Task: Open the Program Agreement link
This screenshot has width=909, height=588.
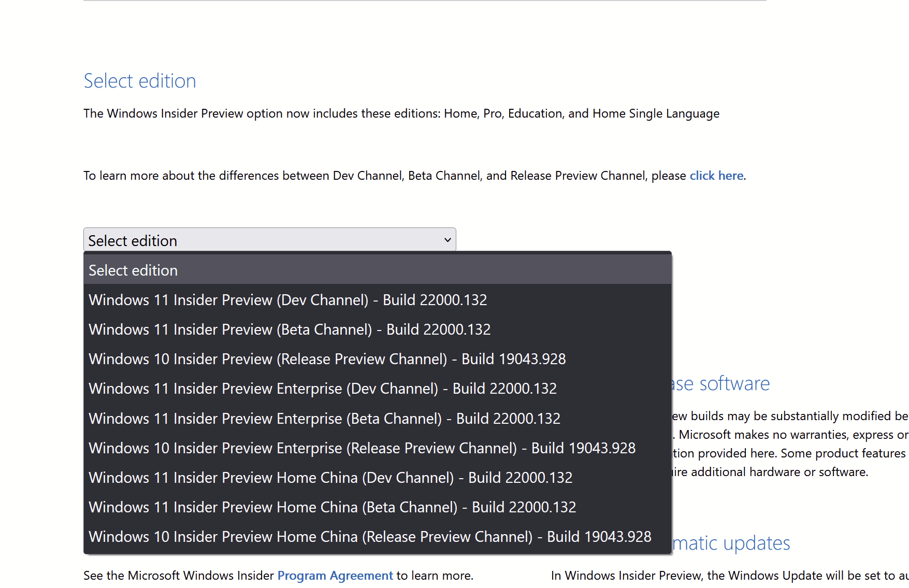Action: point(335,576)
